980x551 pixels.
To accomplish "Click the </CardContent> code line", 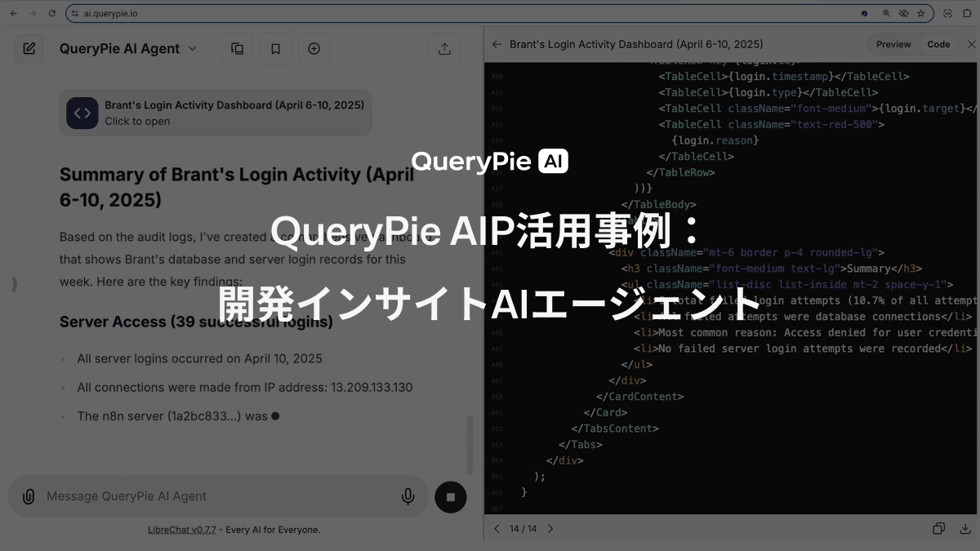I will 639,397.
